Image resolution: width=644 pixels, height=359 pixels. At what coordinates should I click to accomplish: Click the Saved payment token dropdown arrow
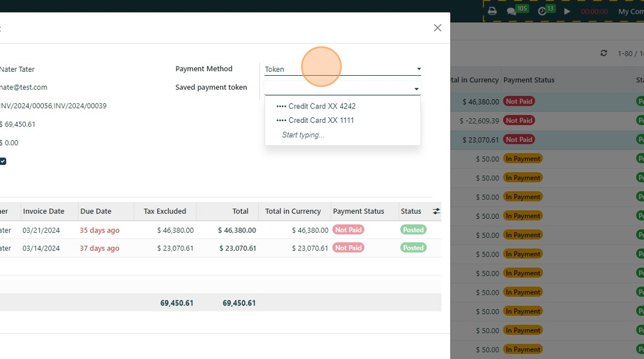point(416,89)
